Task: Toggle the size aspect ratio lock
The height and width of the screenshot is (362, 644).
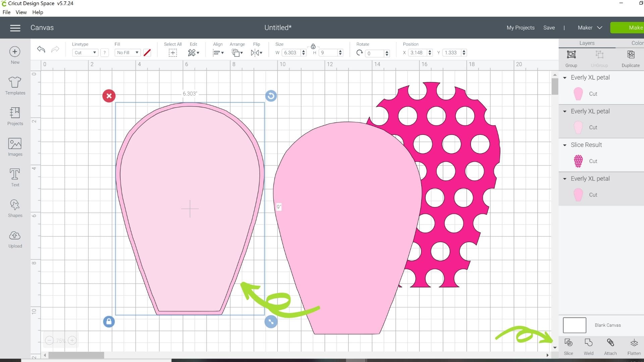Action: tap(313, 47)
